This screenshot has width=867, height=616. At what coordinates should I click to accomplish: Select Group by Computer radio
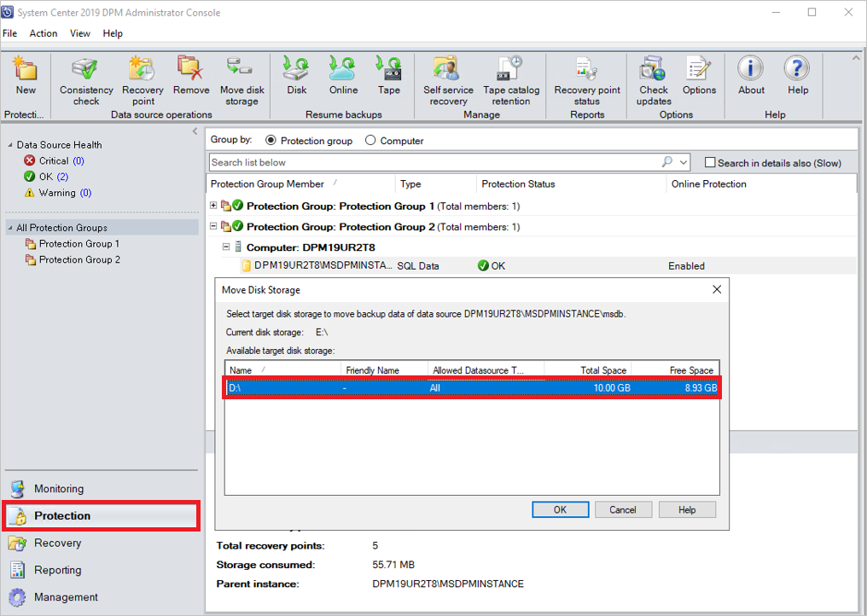[x=369, y=141]
